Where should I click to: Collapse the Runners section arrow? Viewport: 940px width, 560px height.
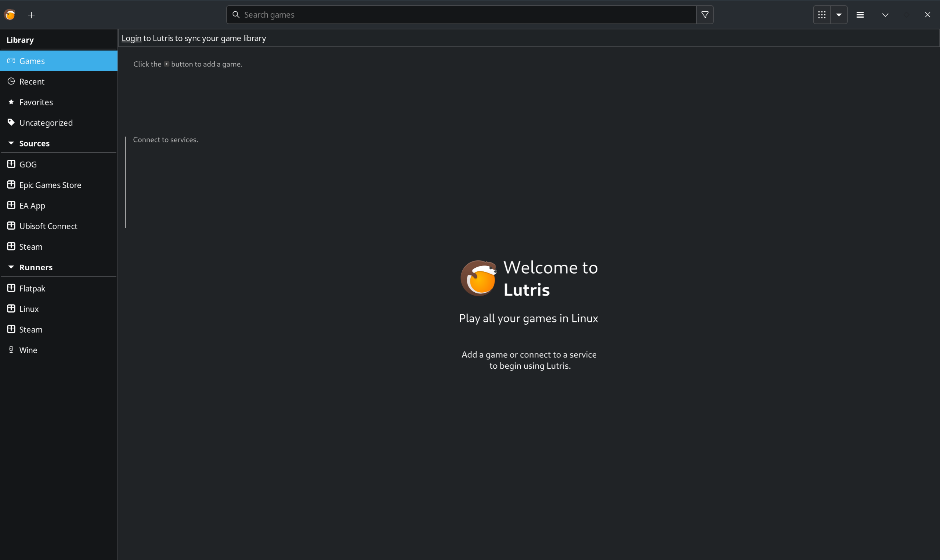point(11,267)
